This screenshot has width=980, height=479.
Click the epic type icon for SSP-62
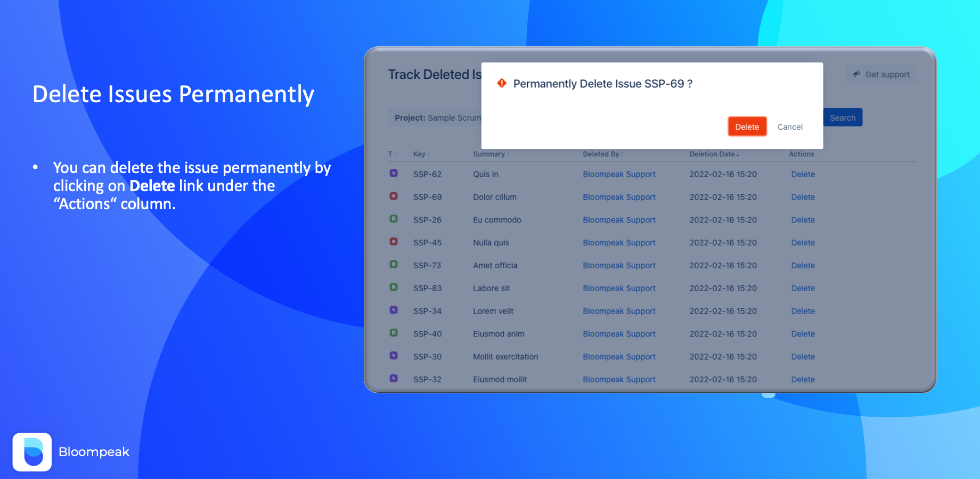[394, 174]
